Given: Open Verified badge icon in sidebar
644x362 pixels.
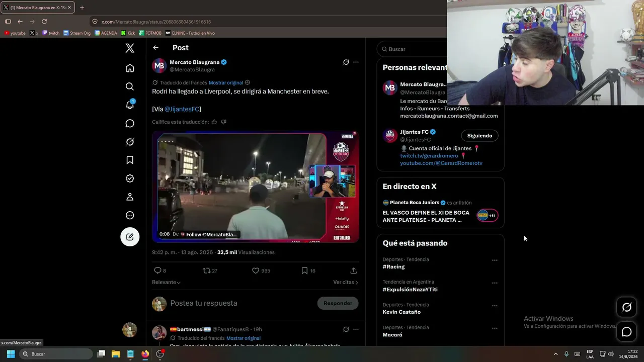Looking at the screenshot, I should pyautogui.click(x=130, y=178).
